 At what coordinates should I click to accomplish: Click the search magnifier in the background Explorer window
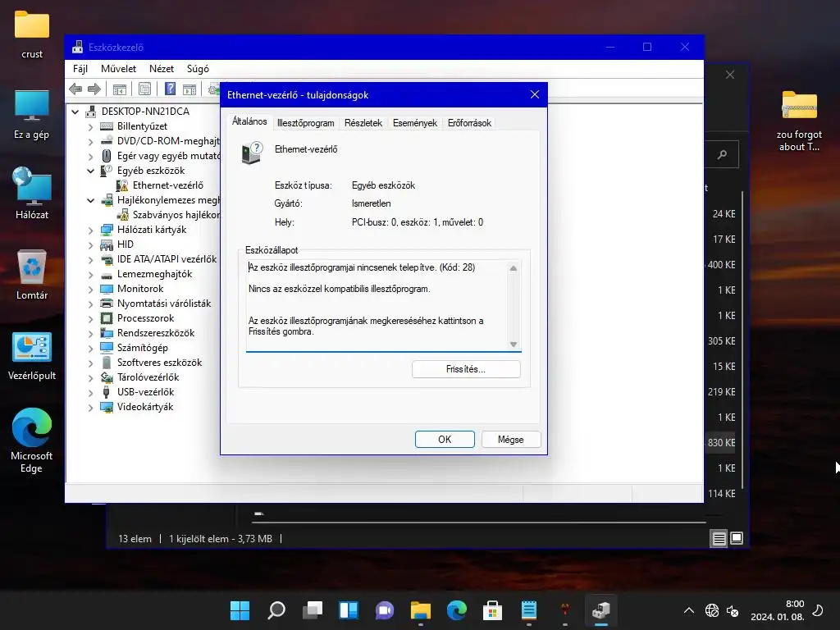point(722,154)
